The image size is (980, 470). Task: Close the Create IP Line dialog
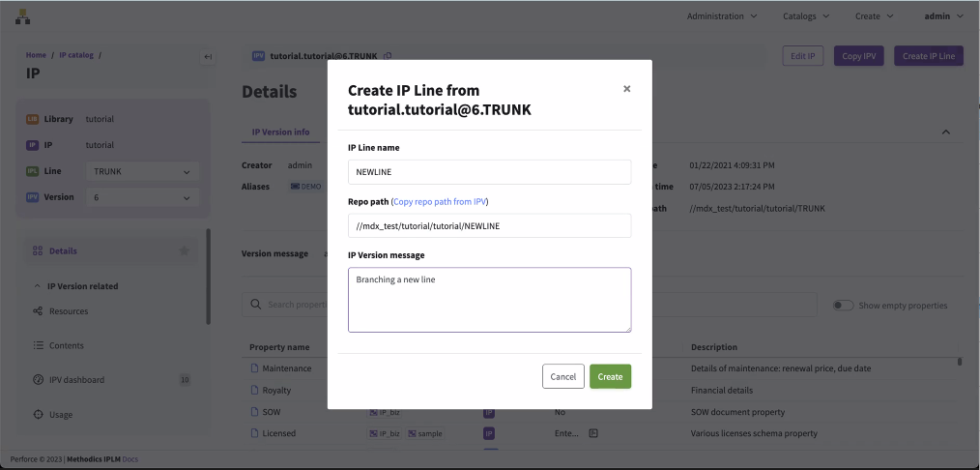(626, 89)
